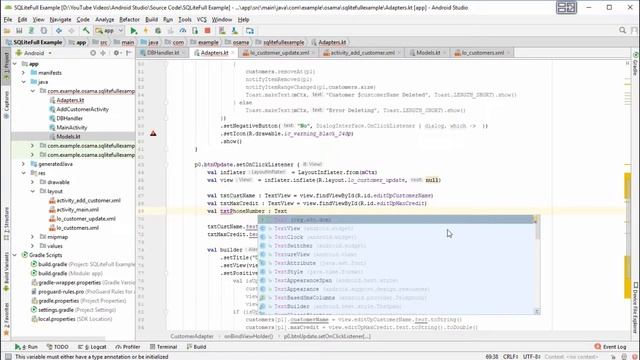This screenshot has height=360, width=640.
Task: Switch to the lo_customers.xml editor tab
Action: (x=482, y=53)
